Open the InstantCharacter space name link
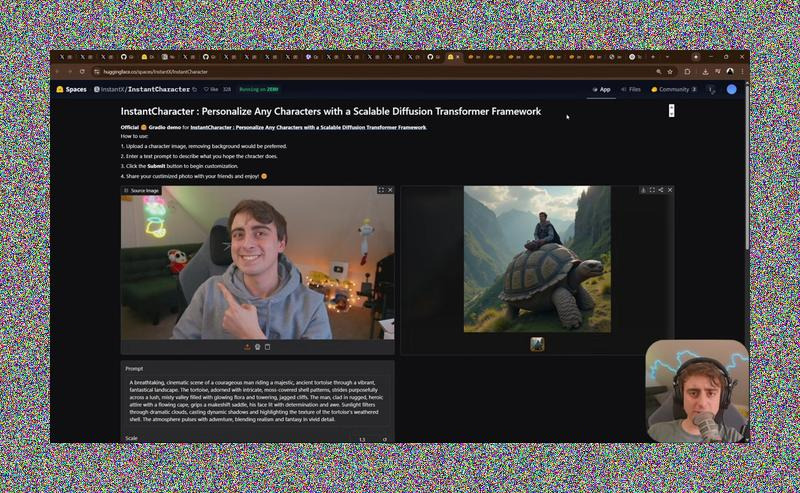 coord(159,89)
